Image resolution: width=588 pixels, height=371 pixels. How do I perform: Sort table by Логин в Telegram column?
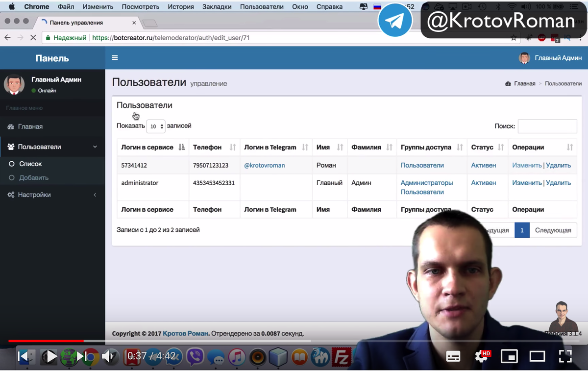[276, 147]
